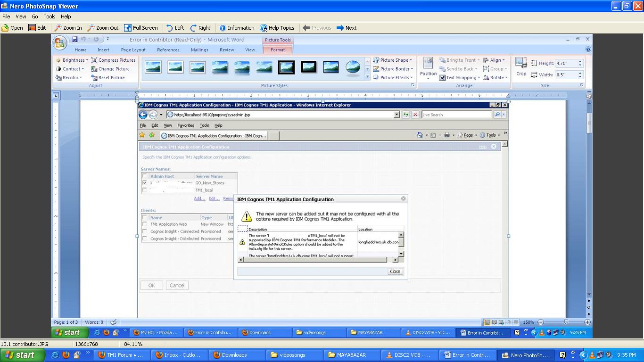Screen dimensions: 644x362
Task: Open the Help menu
Action: [x=66, y=16]
